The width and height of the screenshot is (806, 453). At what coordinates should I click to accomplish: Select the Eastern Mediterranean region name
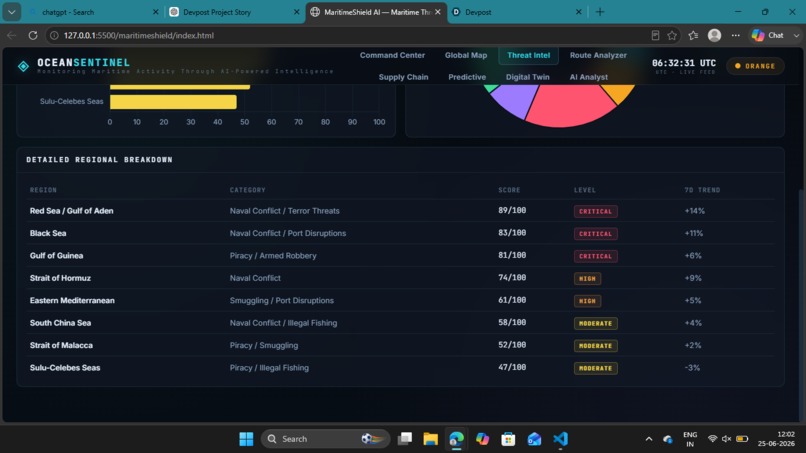click(72, 300)
